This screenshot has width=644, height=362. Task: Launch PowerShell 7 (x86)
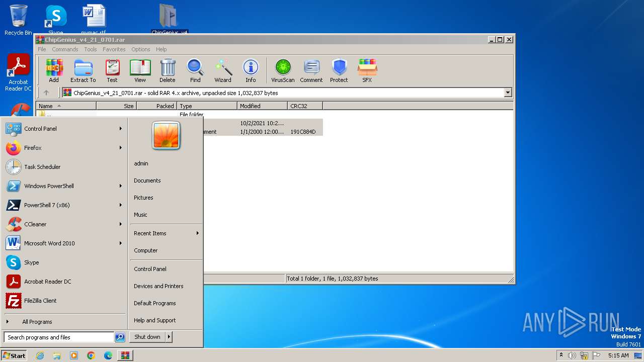coord(64,205)
